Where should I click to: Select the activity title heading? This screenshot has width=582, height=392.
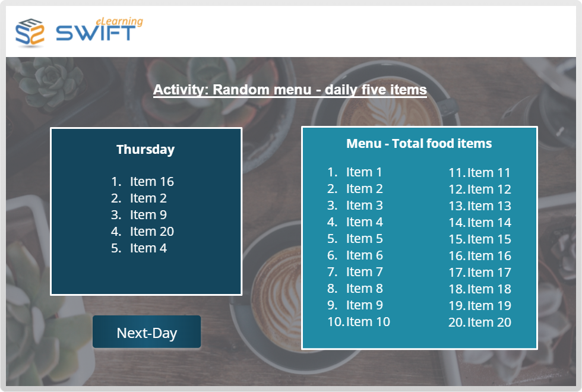(x=290, y=90)
